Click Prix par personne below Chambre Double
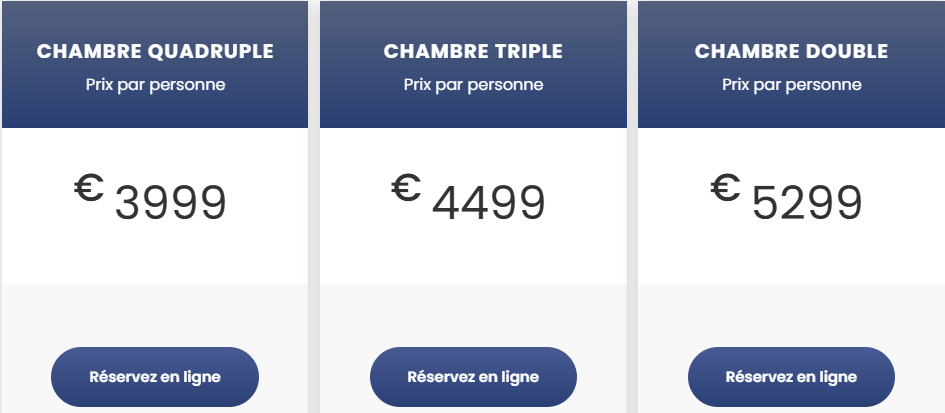The width and height of the screenshot is (945, 413). tap(791, 85)
